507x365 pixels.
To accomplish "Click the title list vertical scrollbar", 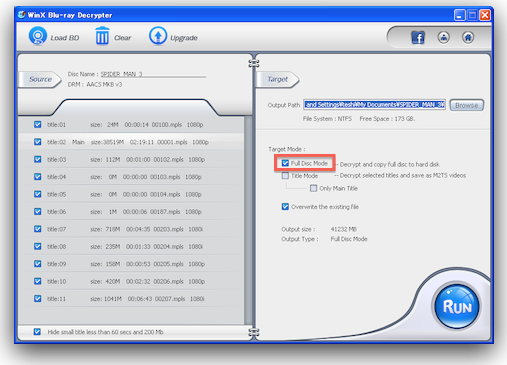I will pyautogui.click(x=248, y=220).
